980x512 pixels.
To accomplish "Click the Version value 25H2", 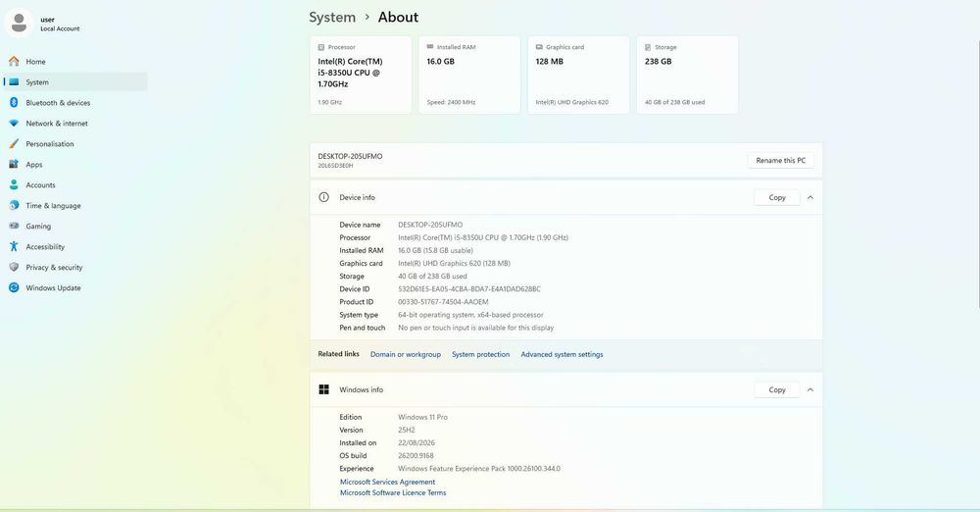I will 407,430.
